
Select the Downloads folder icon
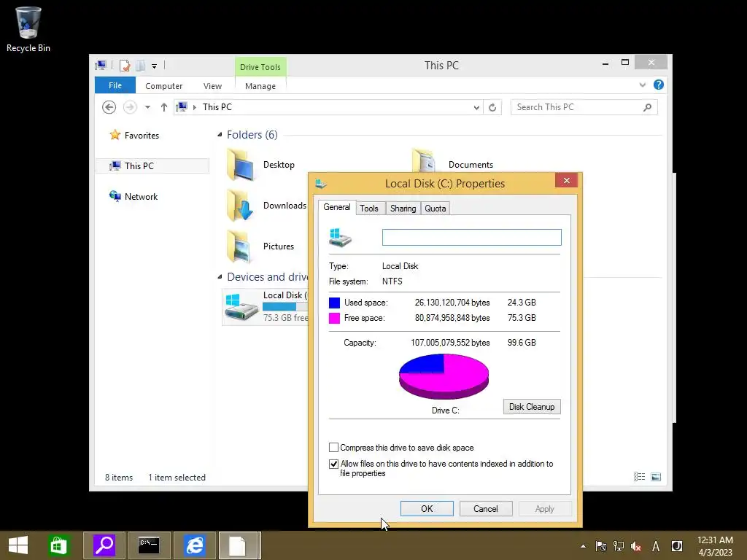coord(239,205)
